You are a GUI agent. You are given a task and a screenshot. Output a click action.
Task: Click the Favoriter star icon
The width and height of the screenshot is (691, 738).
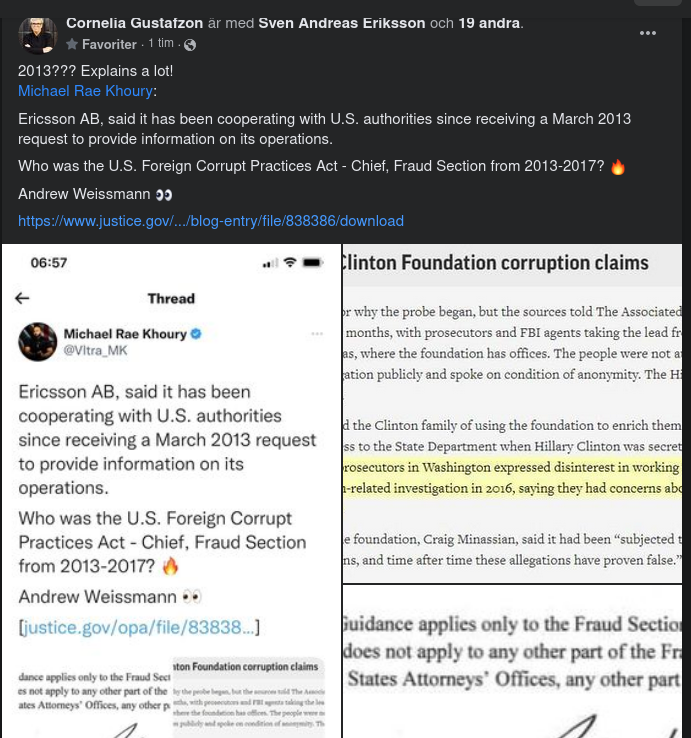coord(72,45)
